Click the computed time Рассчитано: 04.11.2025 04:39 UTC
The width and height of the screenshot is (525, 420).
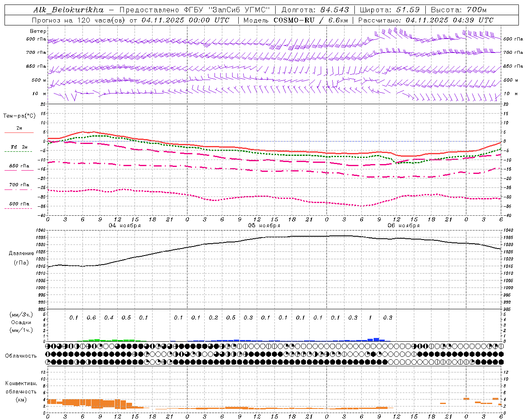coord(426,20)
